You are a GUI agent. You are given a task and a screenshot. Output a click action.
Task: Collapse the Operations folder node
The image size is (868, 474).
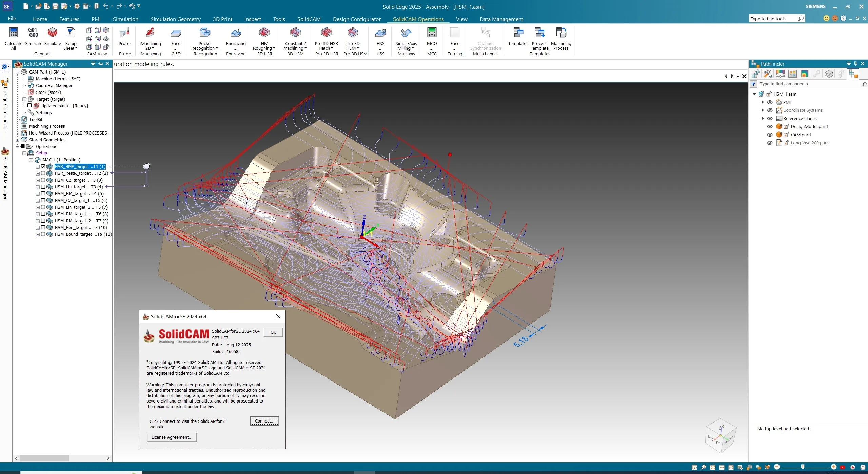[x=18, y=146]
